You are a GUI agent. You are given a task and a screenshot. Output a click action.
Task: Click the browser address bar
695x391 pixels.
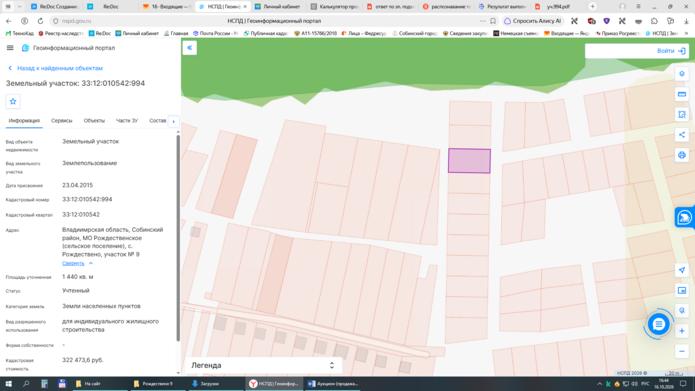[274, 21]
